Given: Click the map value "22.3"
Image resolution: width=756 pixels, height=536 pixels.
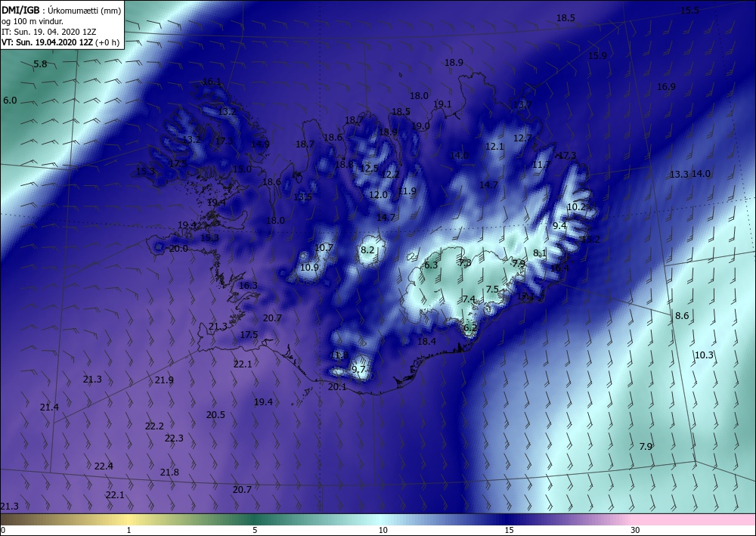Looking at the screenshot, I should 174,438.
